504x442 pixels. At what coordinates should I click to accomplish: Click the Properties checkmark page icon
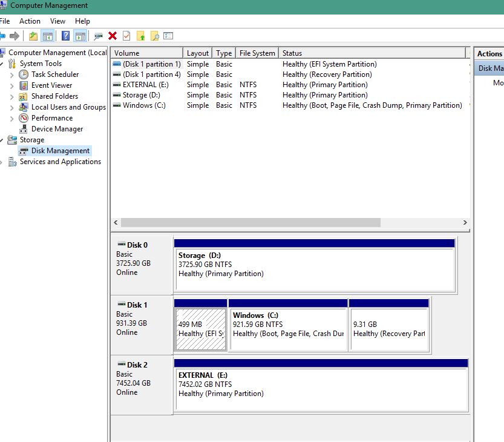pos(126,36)
